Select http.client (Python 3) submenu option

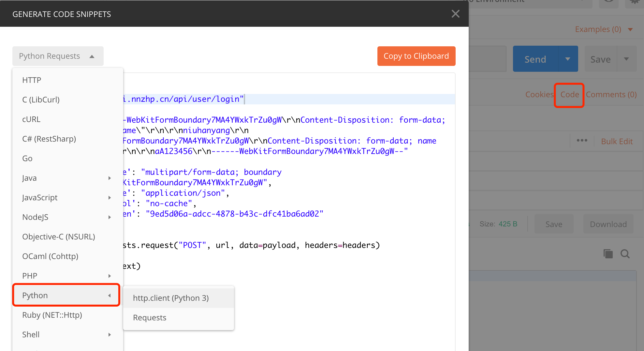(x=171, y=298)
